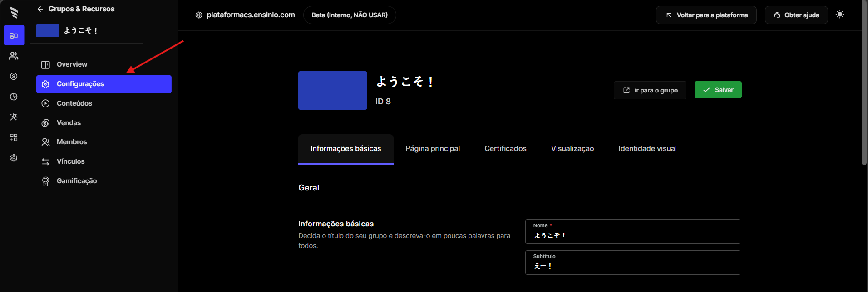Open the users icon in left rail
The height and width of the screenshot is (292, 868).
pos(14,56)
